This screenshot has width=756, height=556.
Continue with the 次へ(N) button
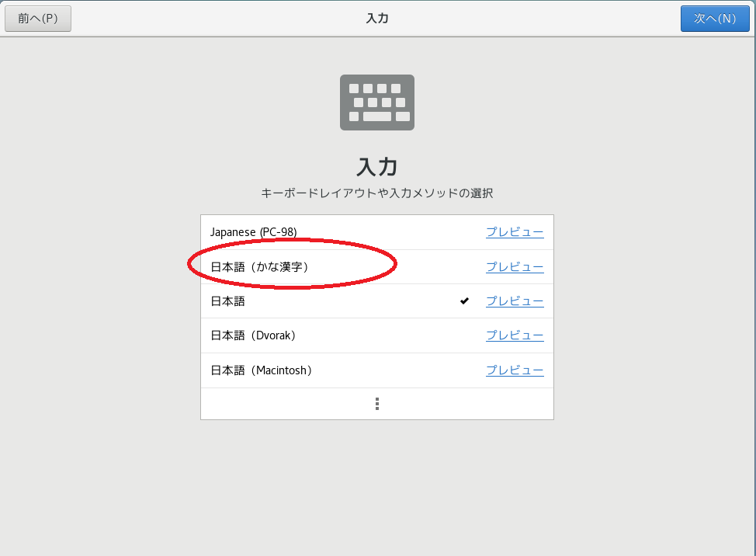(x=715, y=19)
